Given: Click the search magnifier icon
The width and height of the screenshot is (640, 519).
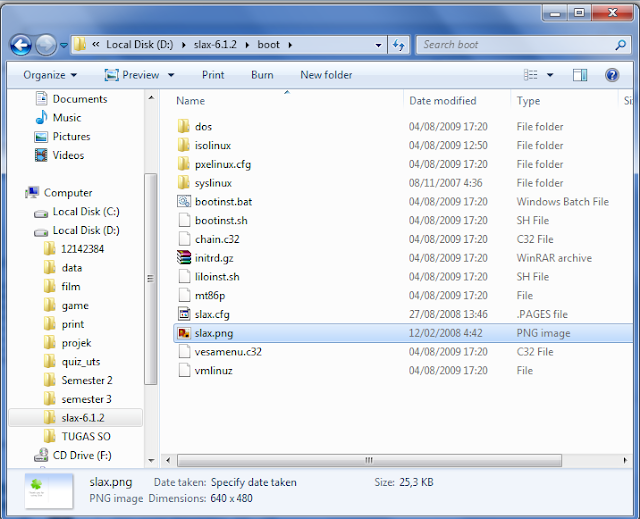Looking at the screenshot, I should 620,45.
